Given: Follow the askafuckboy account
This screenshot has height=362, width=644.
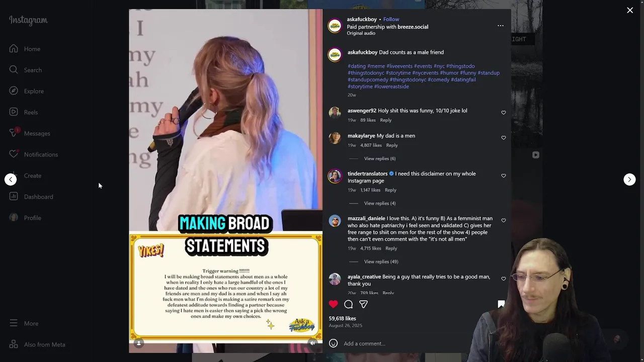Looking at the screenshot, I should point(391,19).
